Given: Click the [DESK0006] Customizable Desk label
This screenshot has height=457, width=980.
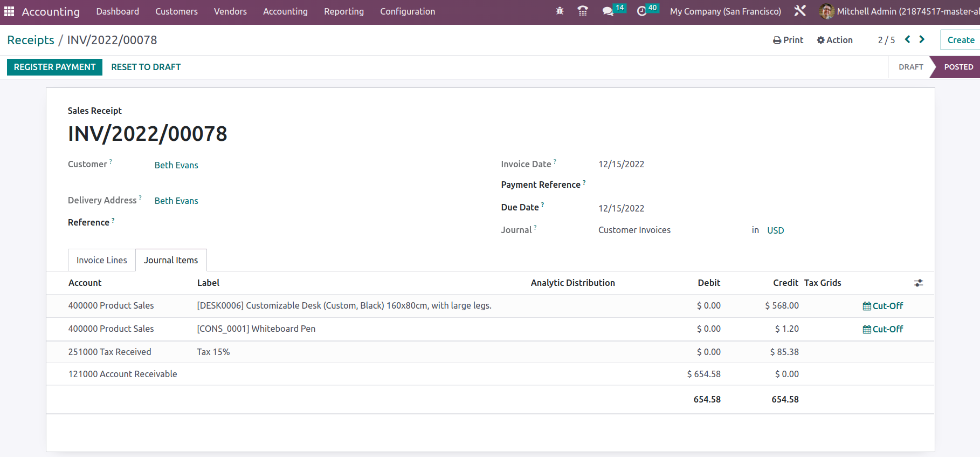Looking at the screenshot, I should [344, 305].
